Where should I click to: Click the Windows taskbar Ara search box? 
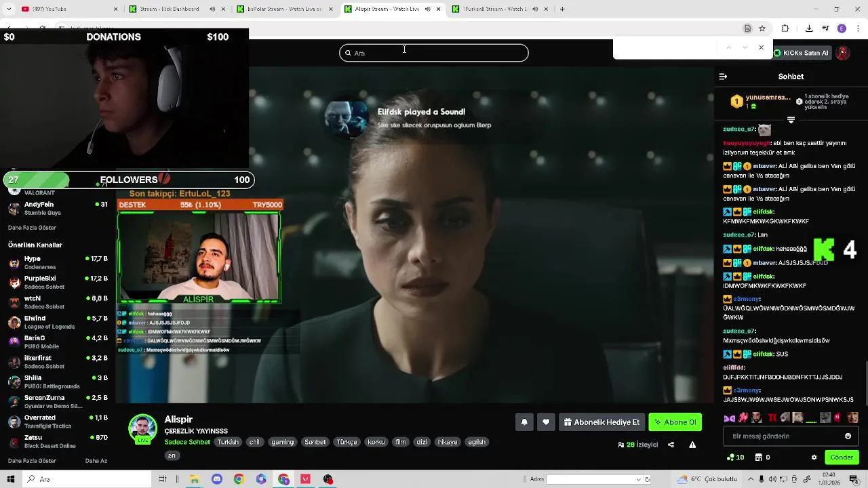[x=86, y=479]
